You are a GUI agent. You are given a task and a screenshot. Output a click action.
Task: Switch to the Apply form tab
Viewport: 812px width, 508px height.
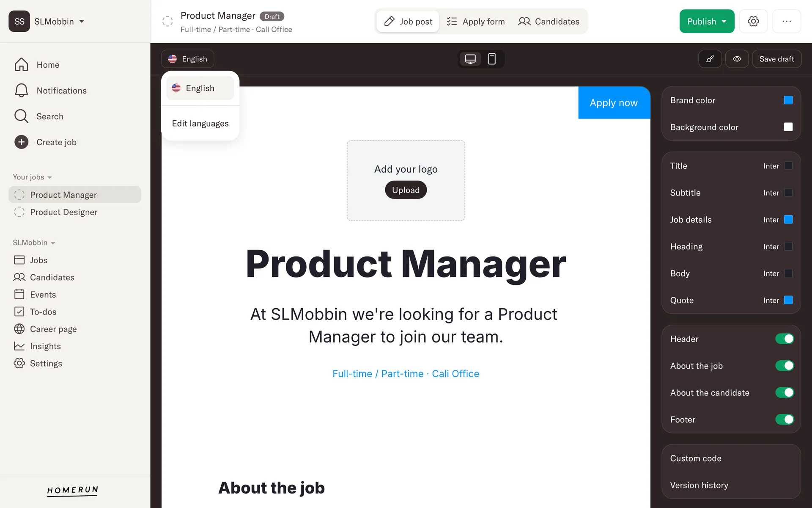pos(476,22)
